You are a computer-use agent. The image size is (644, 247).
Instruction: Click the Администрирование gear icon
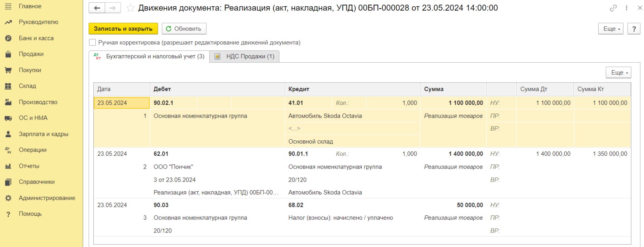(8, 198)
